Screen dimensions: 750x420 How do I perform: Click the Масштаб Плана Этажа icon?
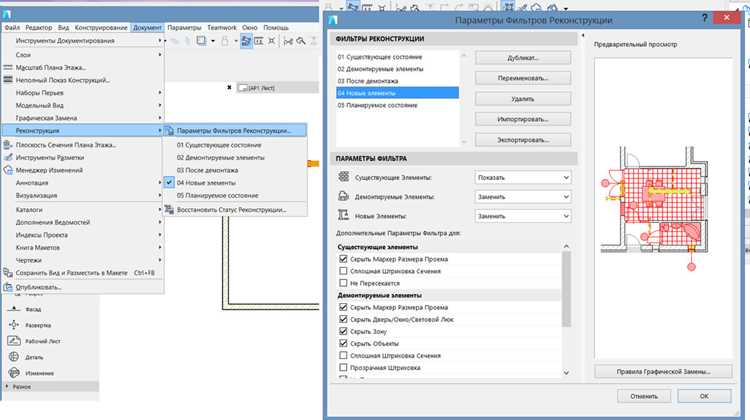click(x=8, y=67)
